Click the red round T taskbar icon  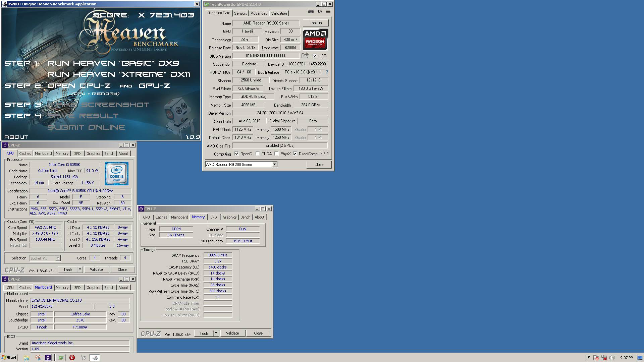[x=72, y=358]
